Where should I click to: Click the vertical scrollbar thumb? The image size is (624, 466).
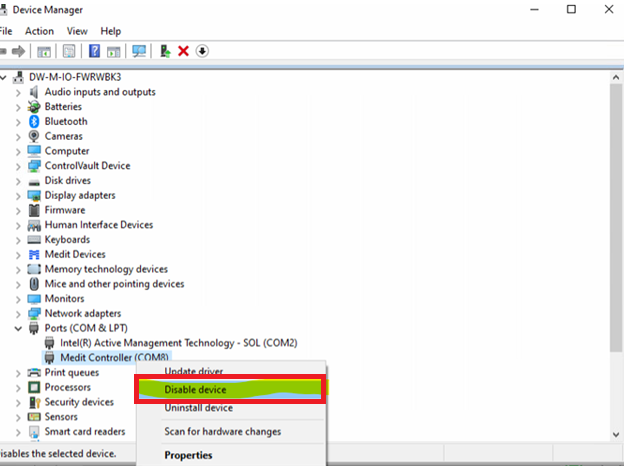coord(616,218)
